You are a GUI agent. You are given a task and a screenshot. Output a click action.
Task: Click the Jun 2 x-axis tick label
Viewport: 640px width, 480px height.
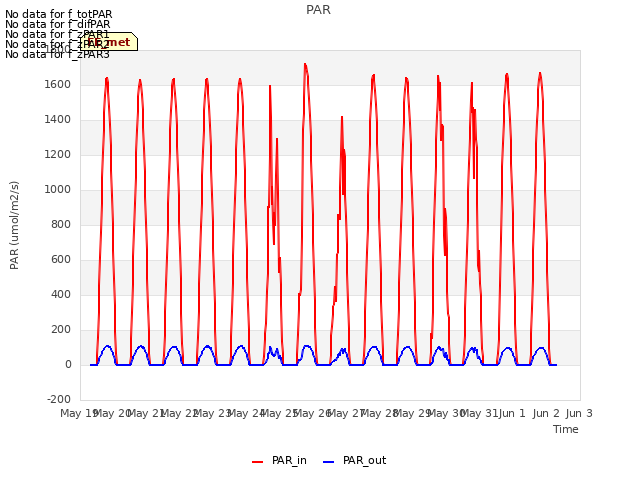[546, 413]
